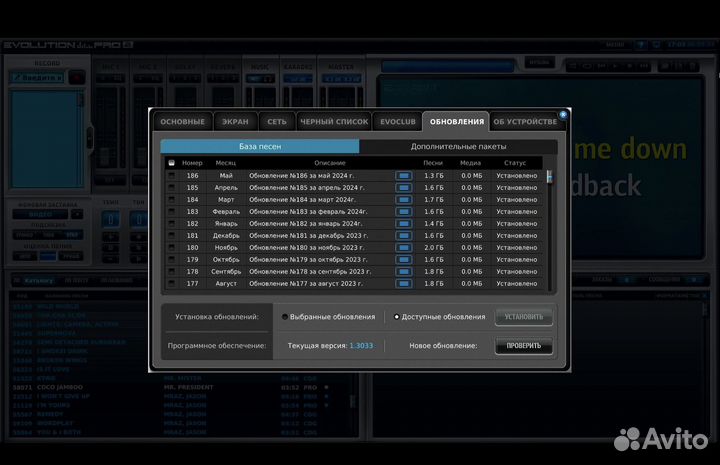Tick the select-all checkbox in the table header
The height and width of the screenshot is (465, 720).
171,163
